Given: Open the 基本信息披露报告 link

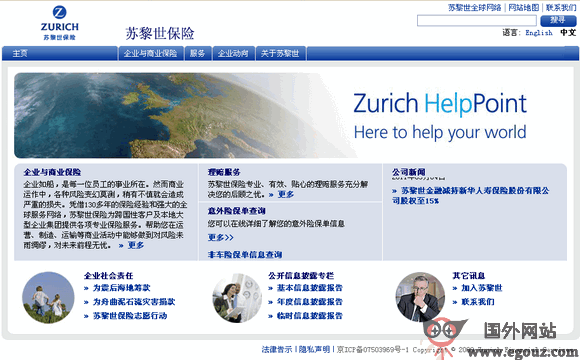Looking at the screenshot, I should (x=310, y=288).
